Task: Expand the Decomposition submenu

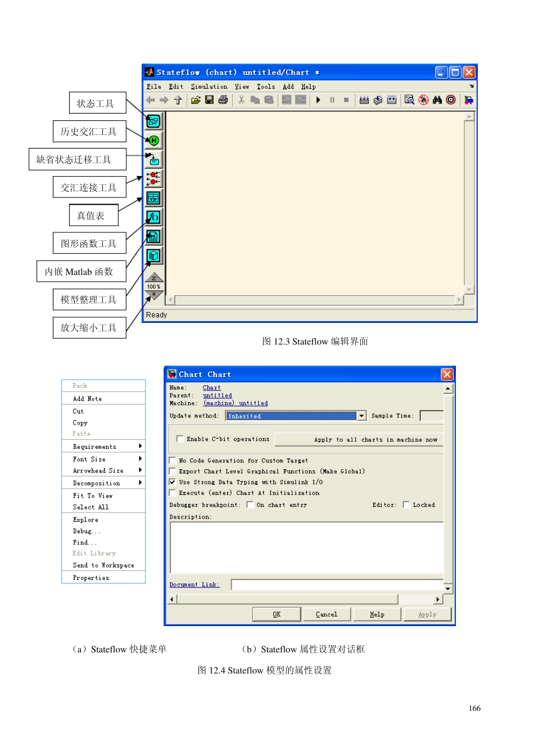Action: (x=103, y=483)
